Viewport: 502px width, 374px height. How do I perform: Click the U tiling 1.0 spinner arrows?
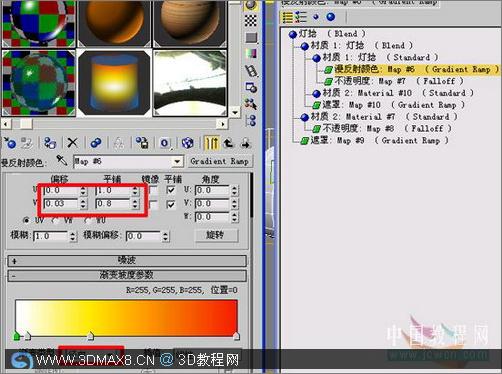(x=135, y=191)
